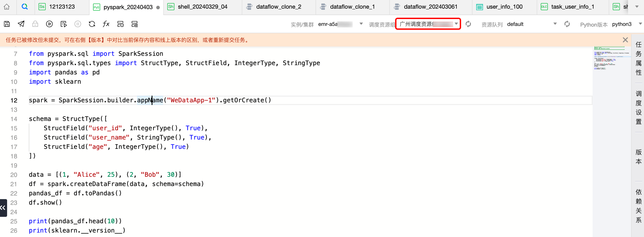Screen dimensions: 644x237
Task: Click the search magnifier icon
Action: tap(25, 7)
